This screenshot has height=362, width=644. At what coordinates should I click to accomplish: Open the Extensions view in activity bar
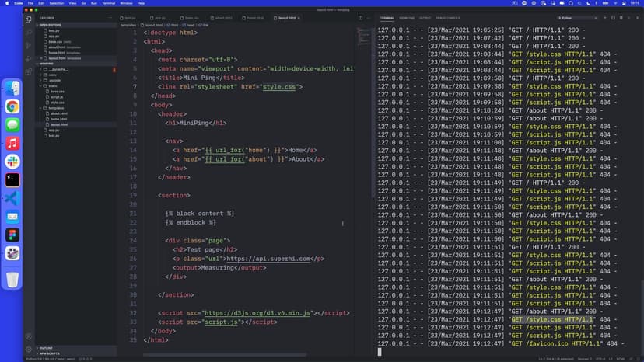pos(29,70)
